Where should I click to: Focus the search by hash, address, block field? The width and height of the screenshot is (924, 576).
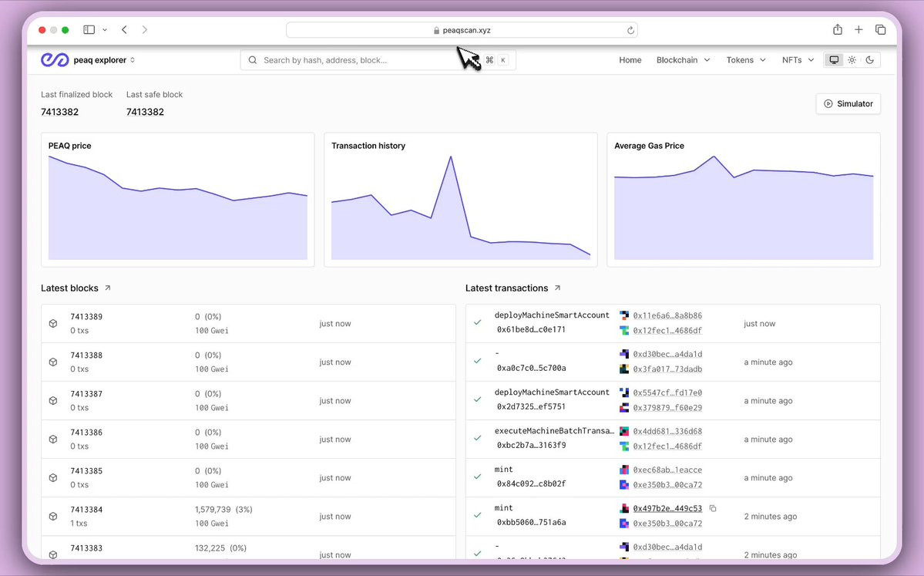point(378,60)
